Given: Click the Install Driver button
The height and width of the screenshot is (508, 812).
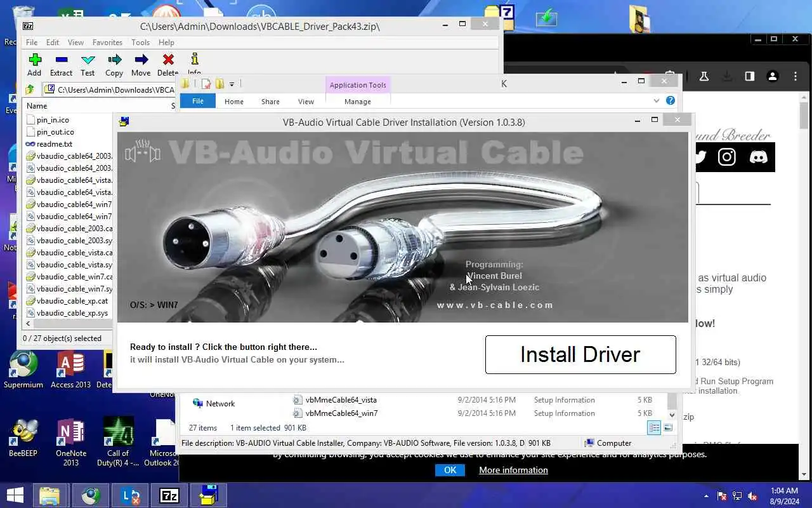Looking at the screenshot, I should click(580, 354).
